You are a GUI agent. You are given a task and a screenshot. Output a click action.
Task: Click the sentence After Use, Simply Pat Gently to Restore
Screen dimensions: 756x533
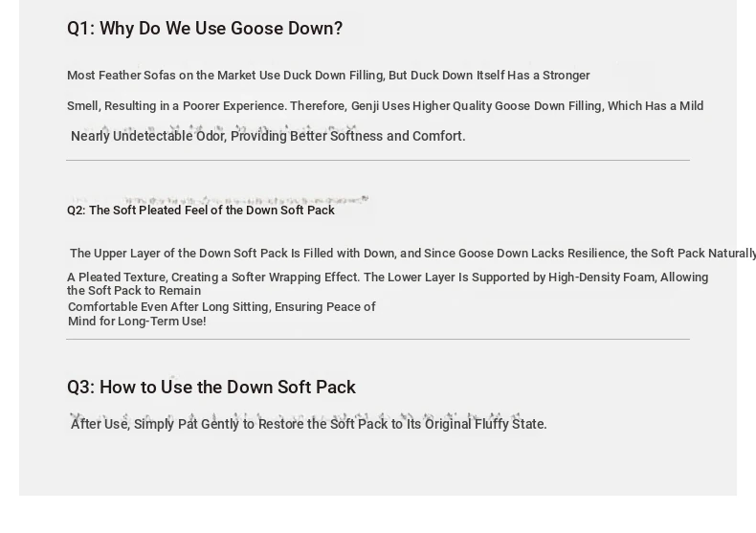[x=308, y=424]
